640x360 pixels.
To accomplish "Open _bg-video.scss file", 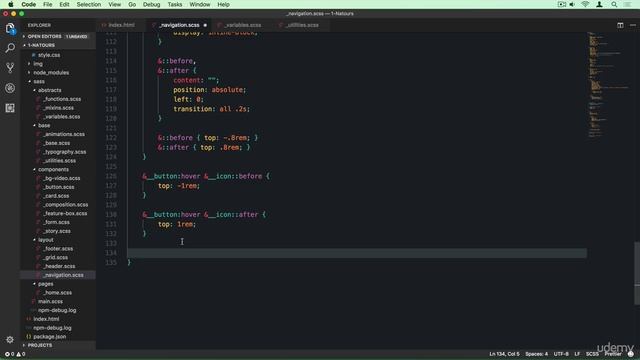I will click(x=62, y=178).
